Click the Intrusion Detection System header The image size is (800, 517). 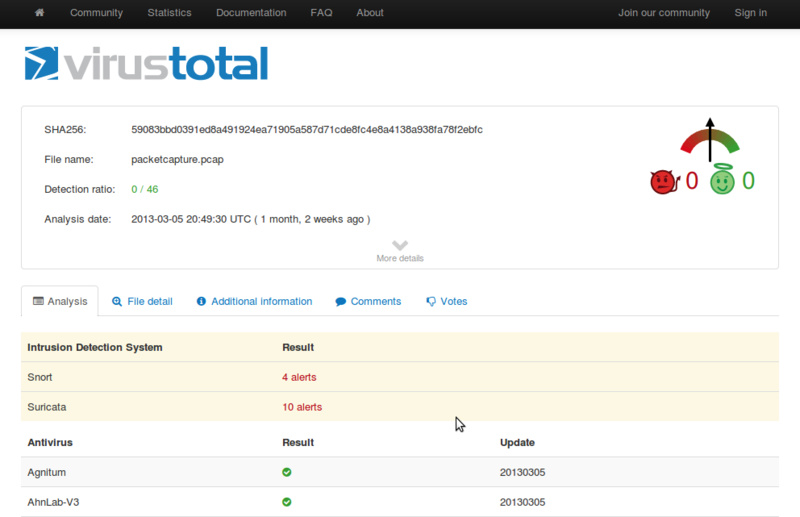[95, 348]
